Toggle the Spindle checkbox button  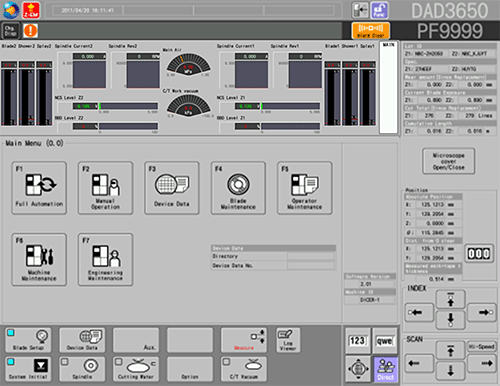tap(82, 369)
